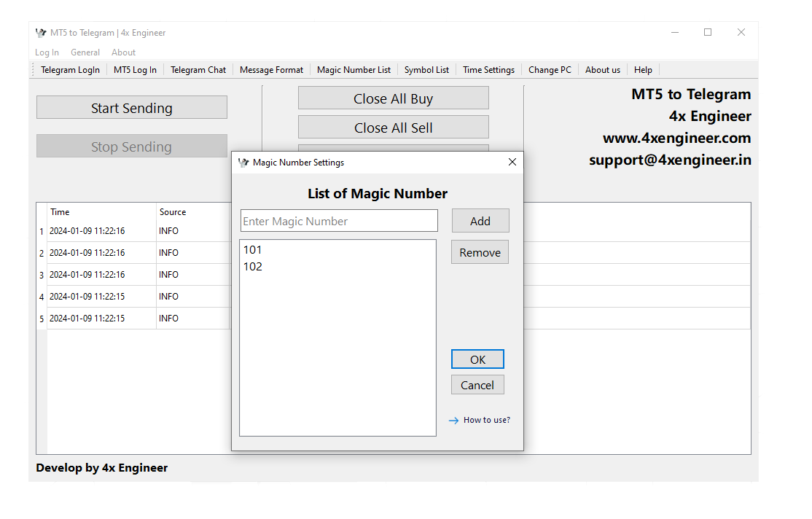
Task: Click INFO source in row 1
Action: [169, 231]
